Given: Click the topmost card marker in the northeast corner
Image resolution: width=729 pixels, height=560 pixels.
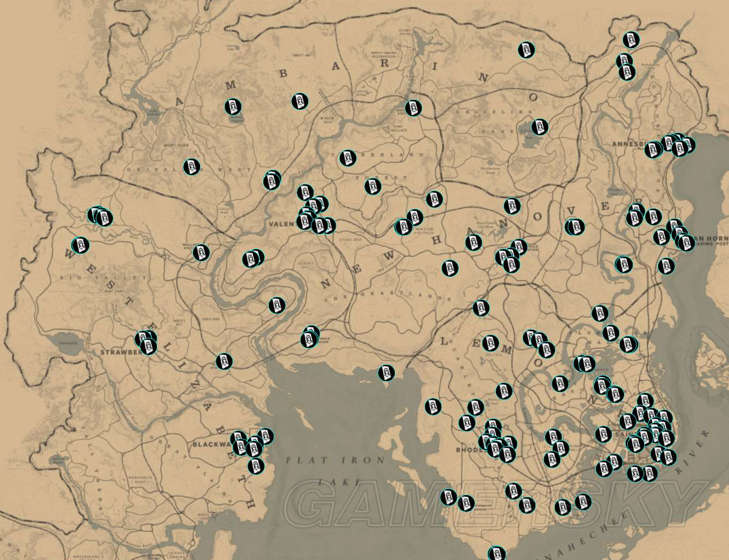Looking at the screenshot, I should click(x=631, y=39).
